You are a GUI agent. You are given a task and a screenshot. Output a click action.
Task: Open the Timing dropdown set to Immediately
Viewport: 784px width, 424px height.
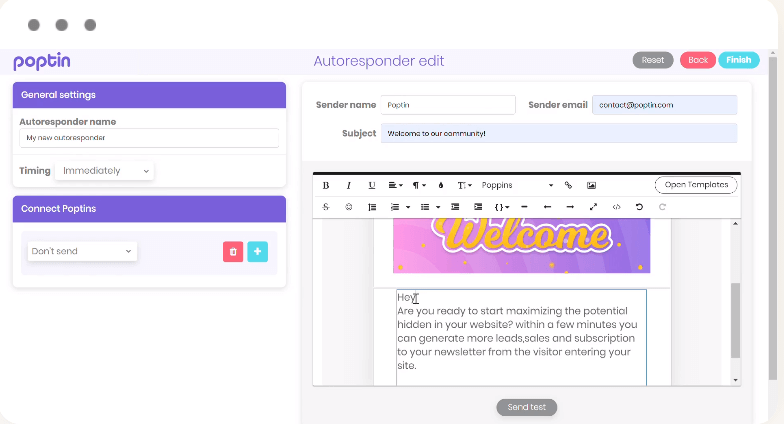point(105,171)
